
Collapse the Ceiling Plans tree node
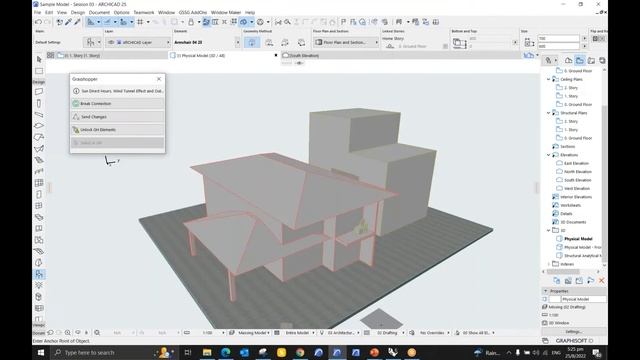coord(549,79)
